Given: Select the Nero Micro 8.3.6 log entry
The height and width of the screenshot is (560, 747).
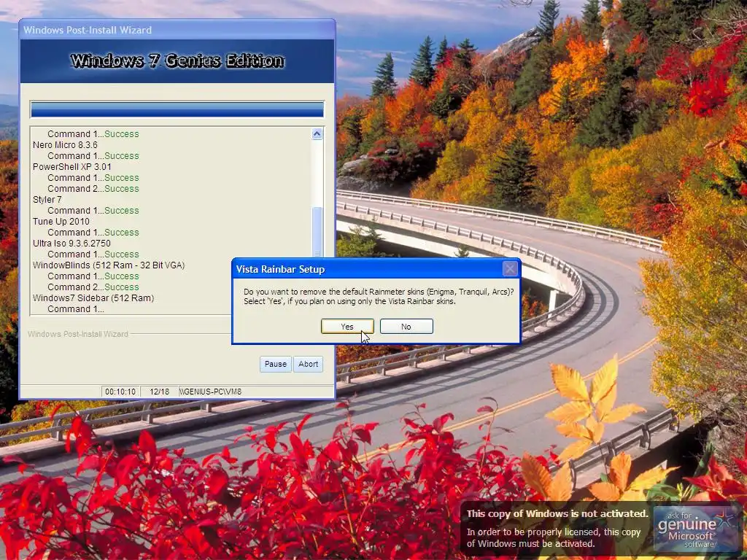Looking at the screenshot, I should (65, 145).
